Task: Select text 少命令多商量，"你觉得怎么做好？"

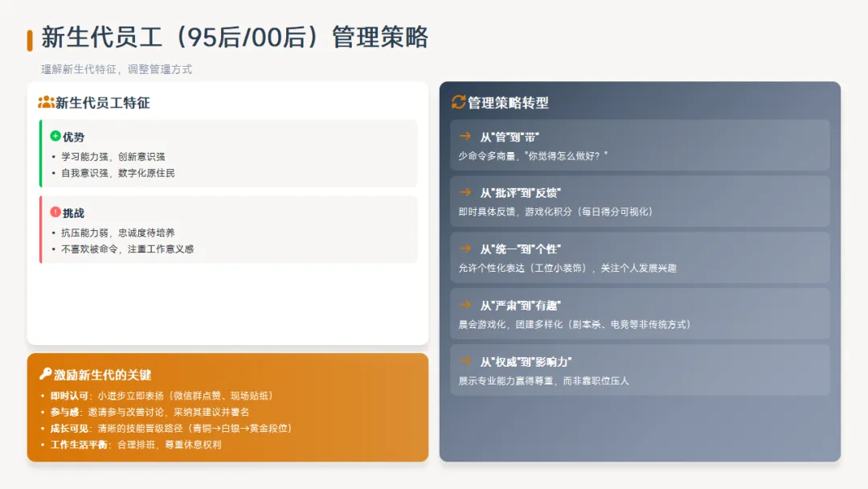Action: coord(533,156)
